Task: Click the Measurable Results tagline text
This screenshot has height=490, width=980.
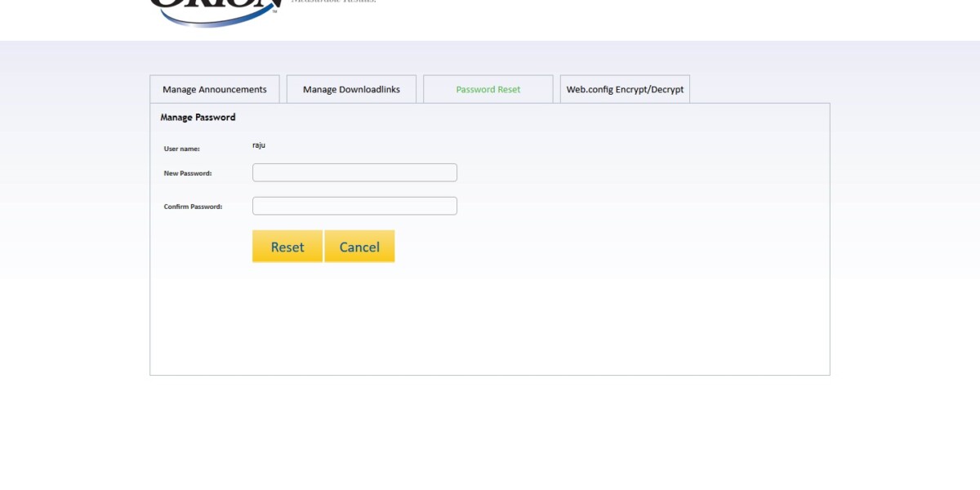Action: point(333,2)
